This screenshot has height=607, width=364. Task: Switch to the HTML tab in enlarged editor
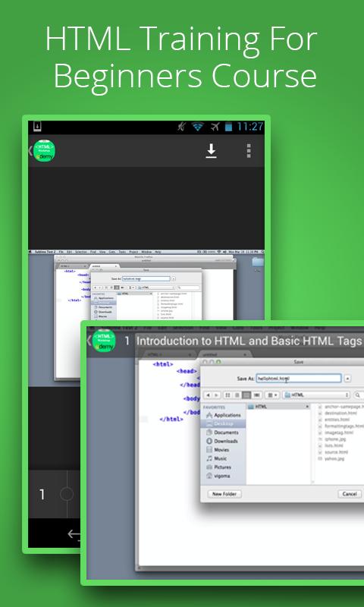pos(168,354)
